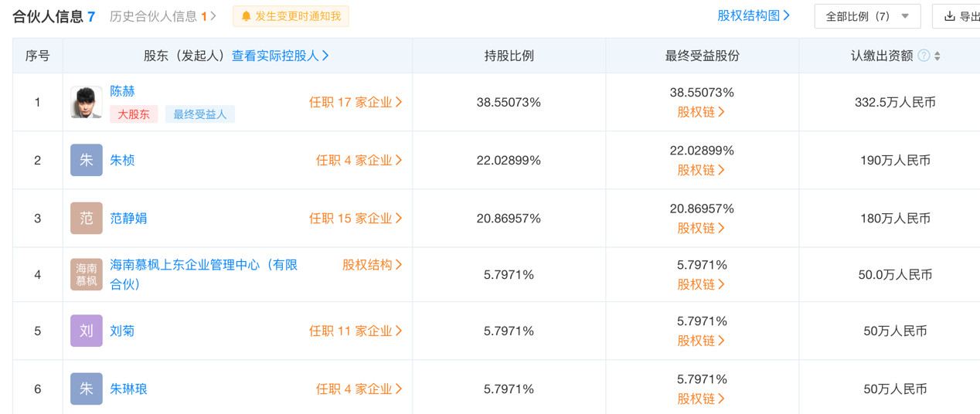Click 查看实际控股人 link
980x414 pixels.
pyautogui.click(x=281, y=56)
